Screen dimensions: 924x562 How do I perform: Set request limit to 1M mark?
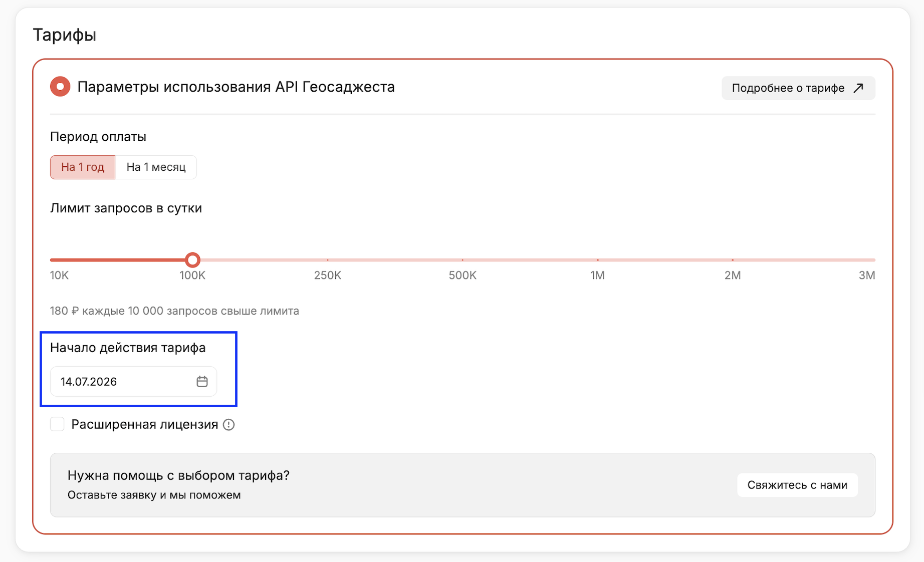(598, 260)
